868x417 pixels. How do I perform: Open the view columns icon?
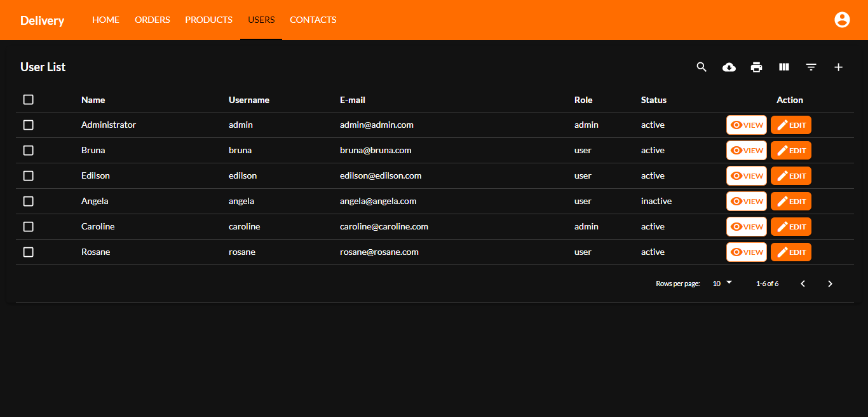tap(784, 67)
